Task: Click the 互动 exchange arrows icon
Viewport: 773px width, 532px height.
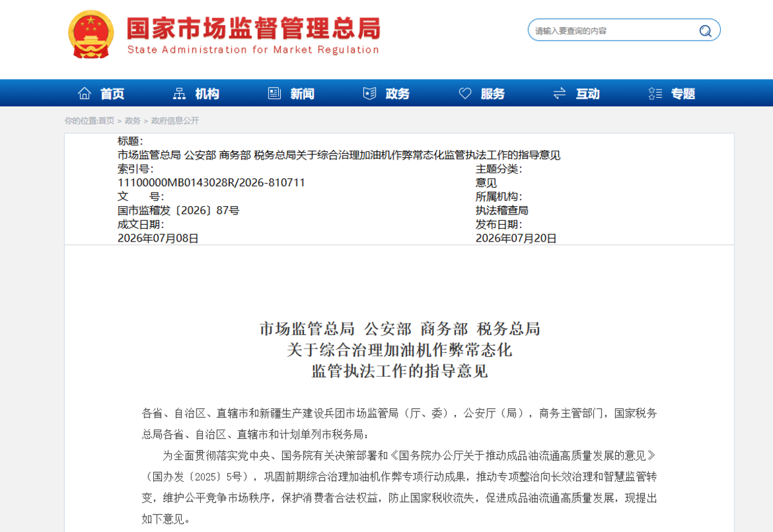Action: pyautogui.click(x=560, y=93)
